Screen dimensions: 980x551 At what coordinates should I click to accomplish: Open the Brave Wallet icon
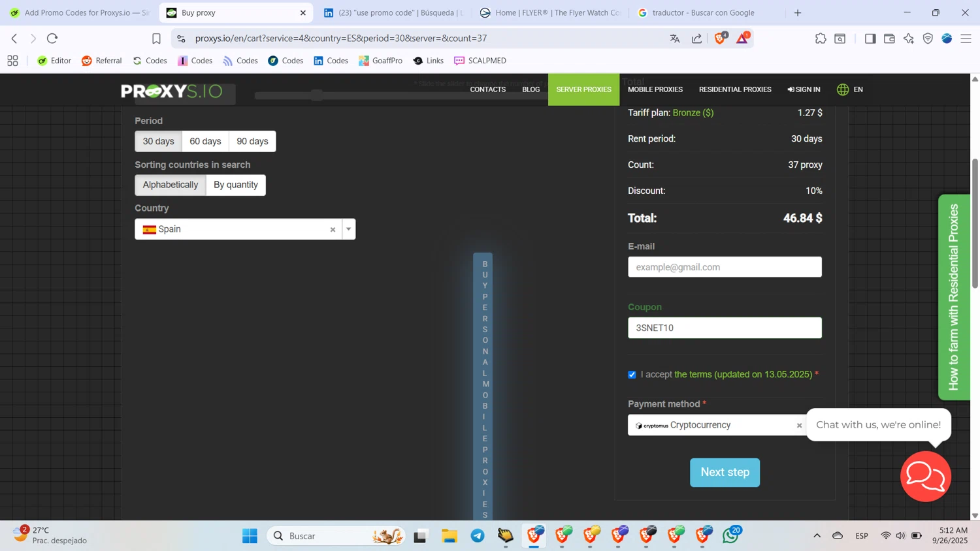(x=889, y=39)
